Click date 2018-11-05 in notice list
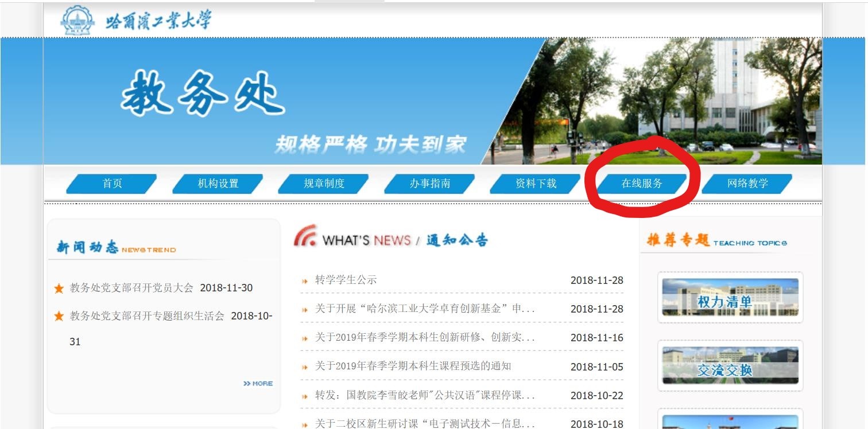This screenshot has height=429, width=868. (597, 366)
